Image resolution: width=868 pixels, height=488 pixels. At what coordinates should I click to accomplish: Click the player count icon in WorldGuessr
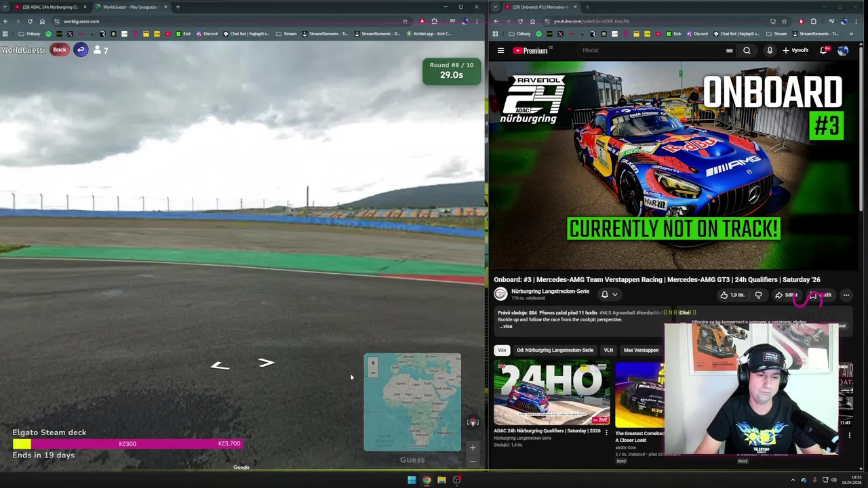point(98,49)
